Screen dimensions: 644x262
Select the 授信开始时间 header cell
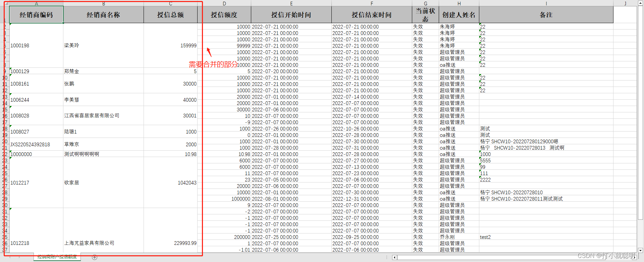(x=291, y=15)
